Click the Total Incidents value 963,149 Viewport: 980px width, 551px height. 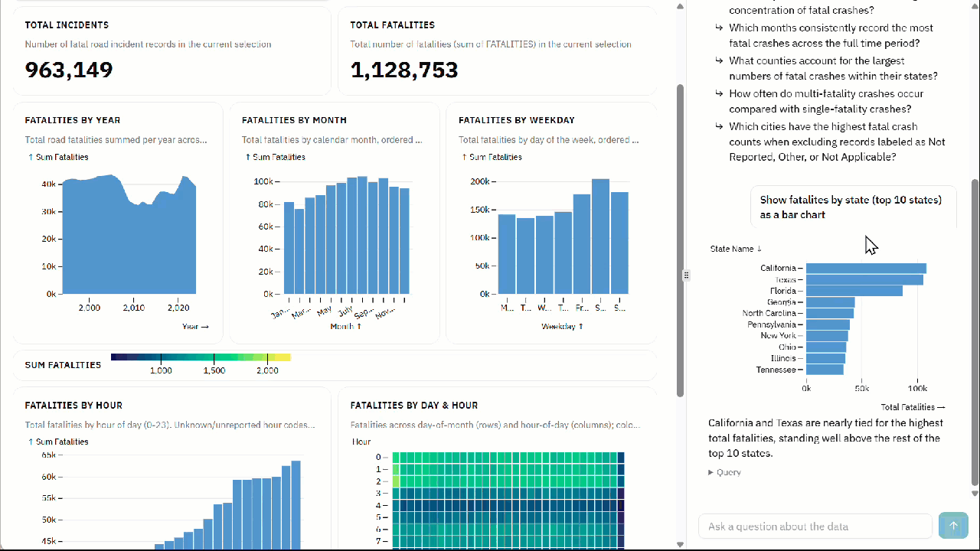69,70
